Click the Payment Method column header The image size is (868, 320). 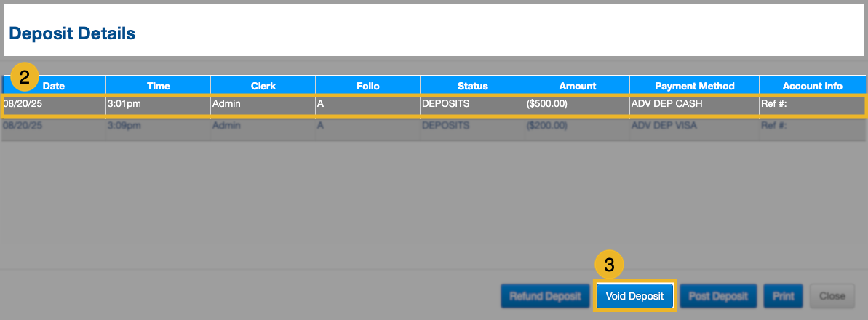click(x=694, y=86)
